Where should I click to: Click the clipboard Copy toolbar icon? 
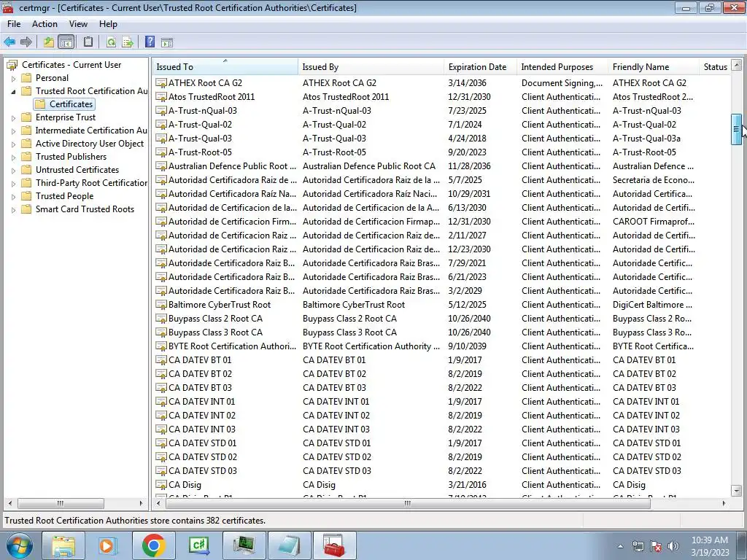tap(88, 42)
